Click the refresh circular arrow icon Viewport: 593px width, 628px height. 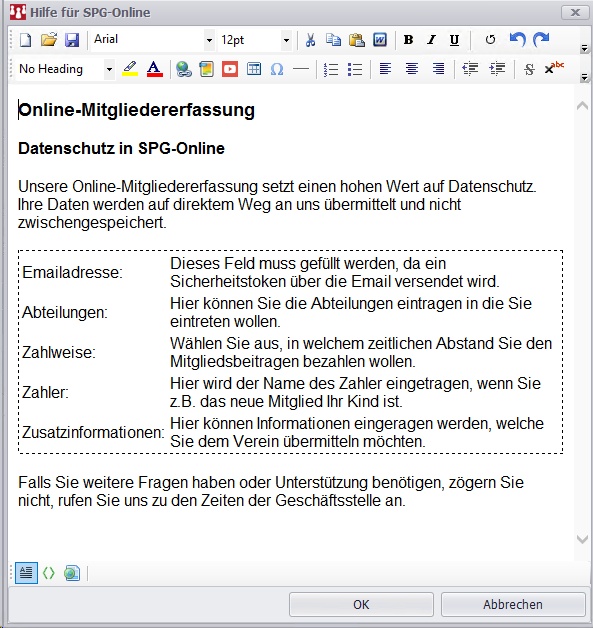pos(490,40)
